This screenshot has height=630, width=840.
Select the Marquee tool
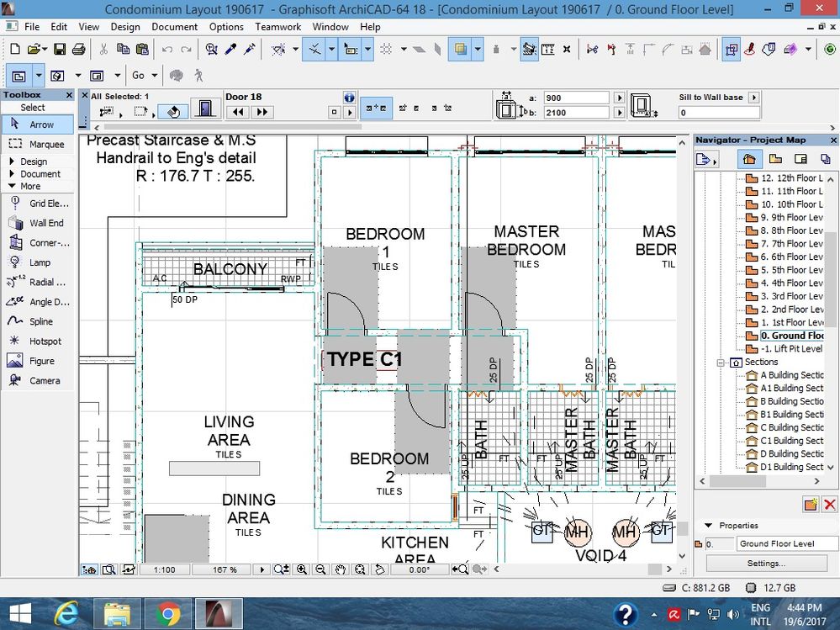39,144
